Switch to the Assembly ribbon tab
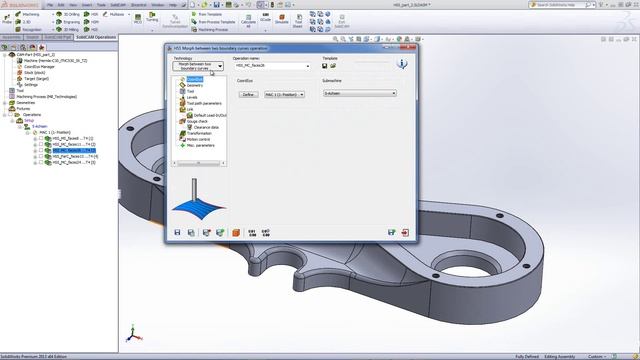This screenshot has height=360, width=640. (11, 37)
